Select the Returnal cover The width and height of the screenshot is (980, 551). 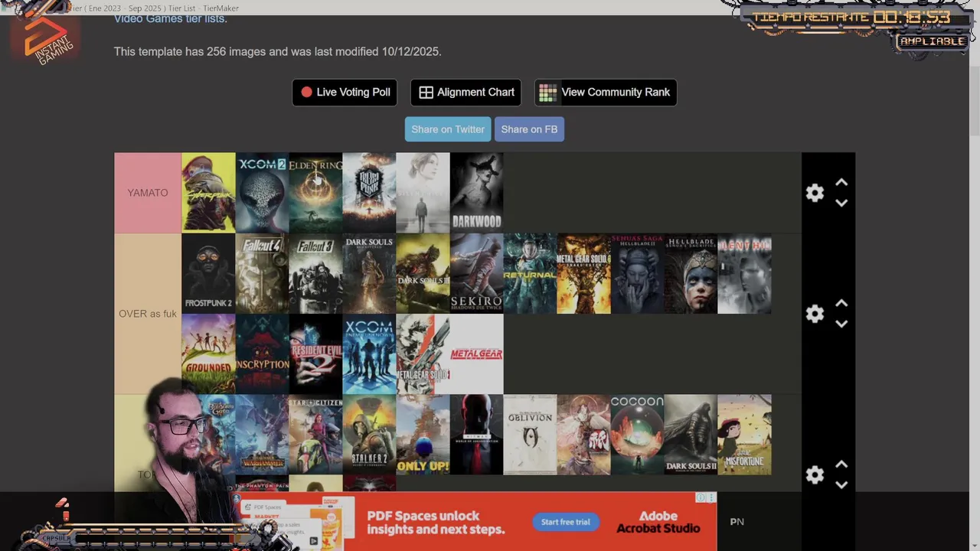coord(530,273)
